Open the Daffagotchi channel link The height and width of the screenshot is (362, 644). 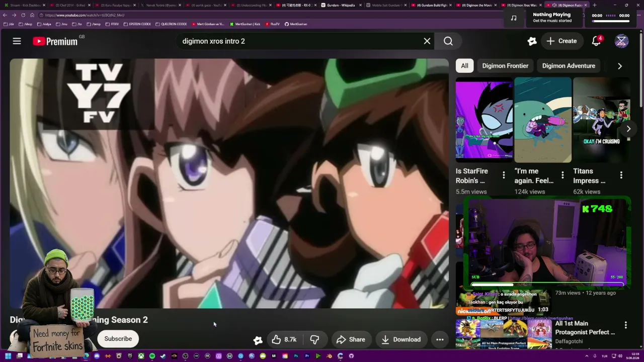(x=569, y=341)
